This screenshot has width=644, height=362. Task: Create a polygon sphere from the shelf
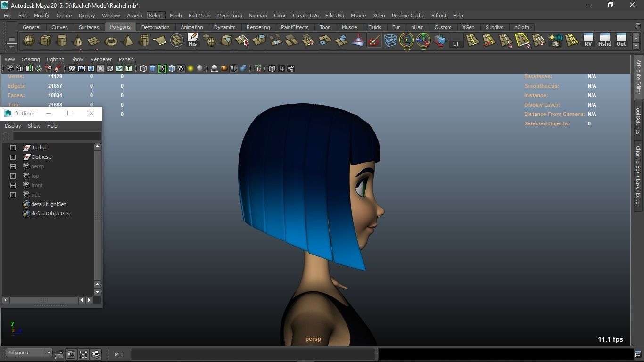point(29,41)
